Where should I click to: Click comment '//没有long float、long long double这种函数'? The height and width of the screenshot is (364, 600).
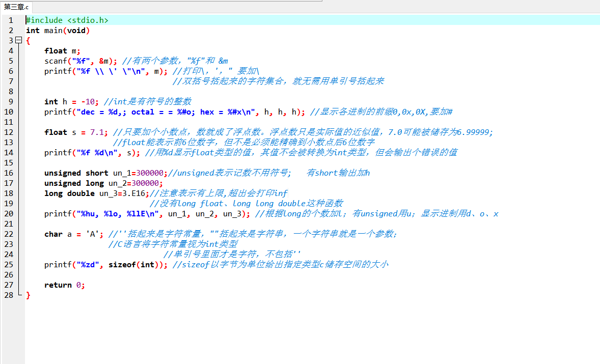click(247, 204)
